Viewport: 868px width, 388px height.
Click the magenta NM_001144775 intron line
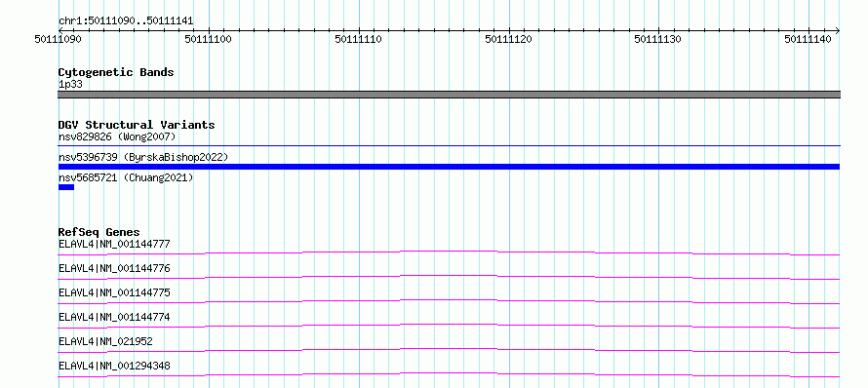point(449,301)
